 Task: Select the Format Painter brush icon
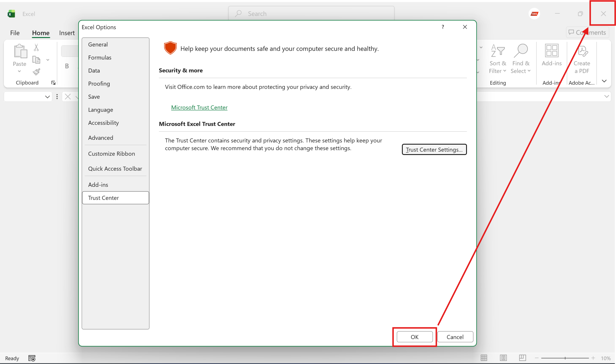(x=36, y=72)
